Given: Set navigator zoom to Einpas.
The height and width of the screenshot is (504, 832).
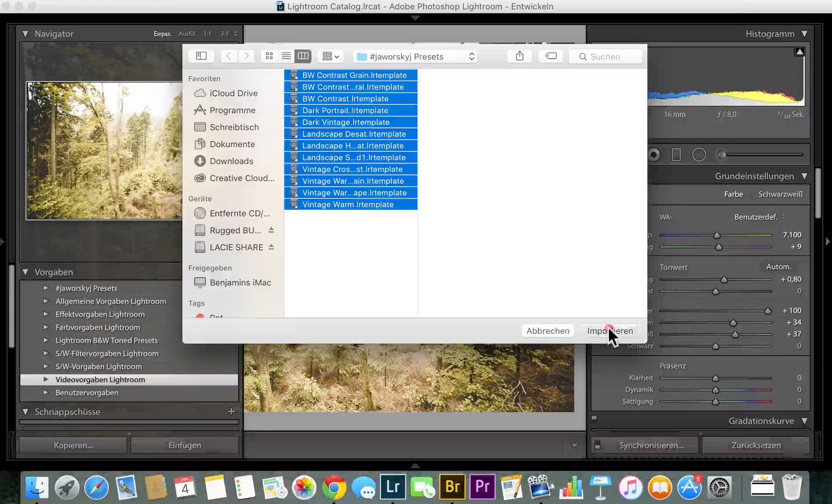Looking at the screenshot, I should [162, 34].
